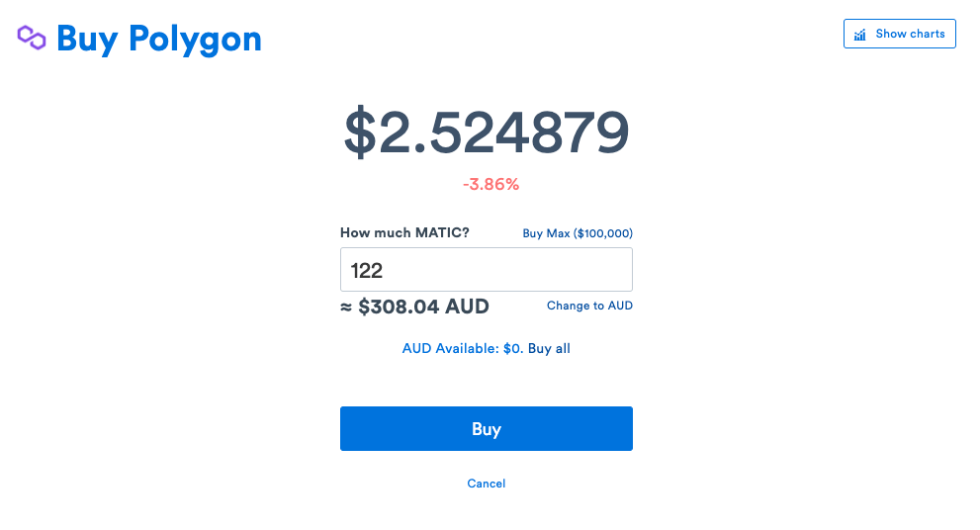Click the How much MATIC? label

point(404,232)
